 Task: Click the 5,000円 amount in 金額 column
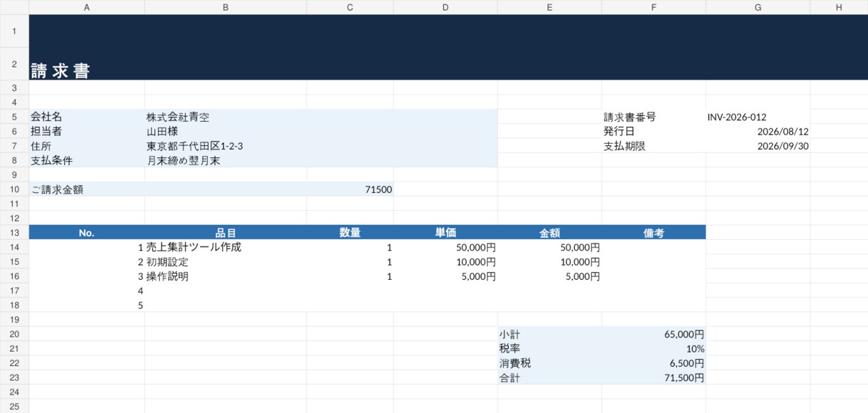(x=549, y=276)
